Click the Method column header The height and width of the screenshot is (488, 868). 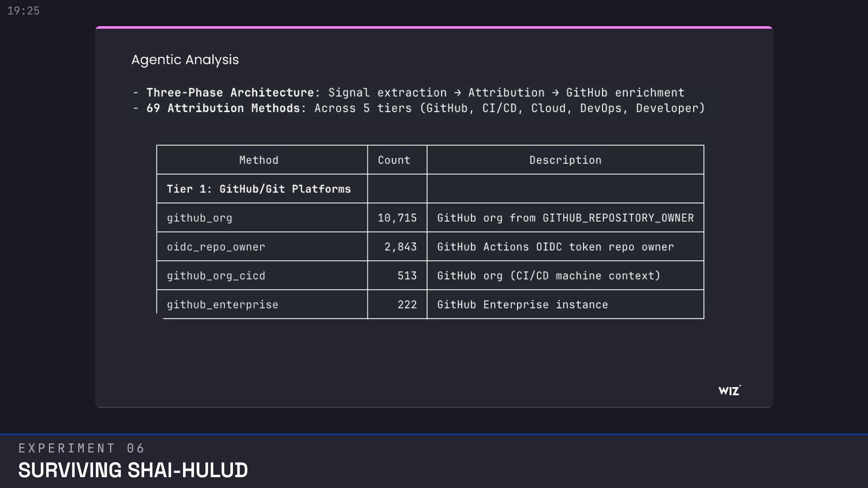tap(259, 160)
